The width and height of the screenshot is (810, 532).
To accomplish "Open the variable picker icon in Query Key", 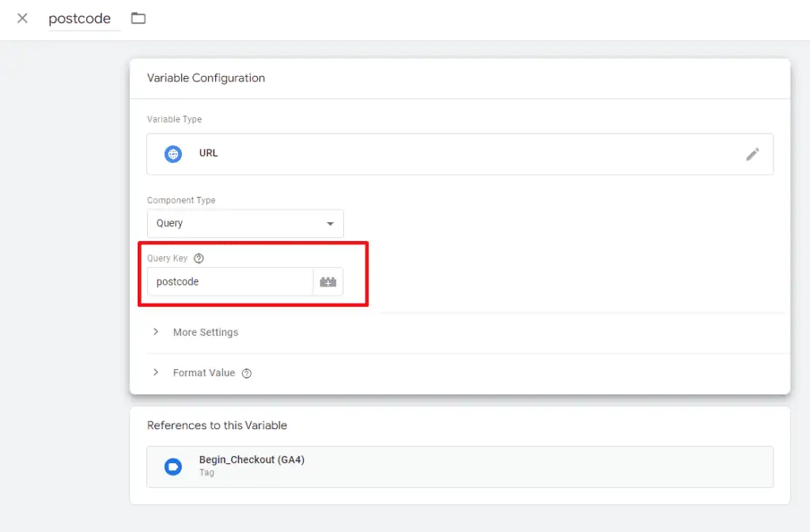I will tap(328, 281).
